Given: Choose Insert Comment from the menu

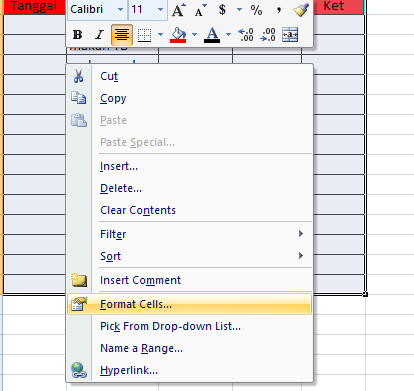Looking at the screenshot, I should 190,280.
